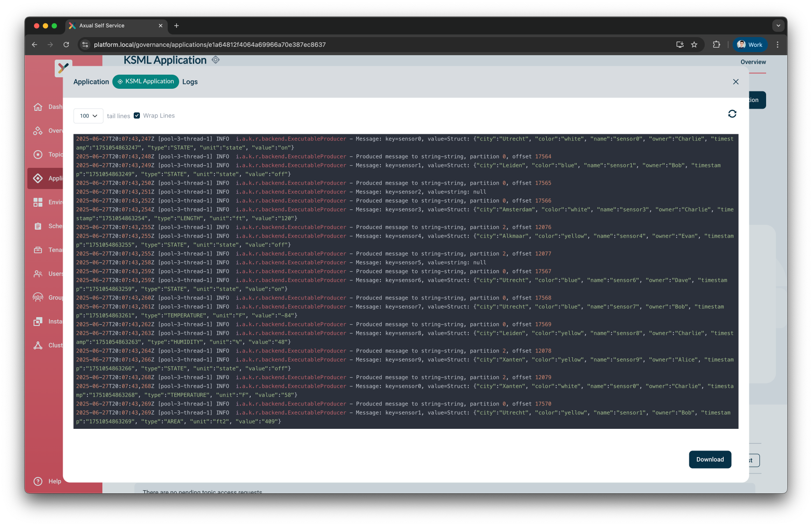
Task: Open the Users sidebar icon
Action: pyautogui.click(x=38, y=273)
